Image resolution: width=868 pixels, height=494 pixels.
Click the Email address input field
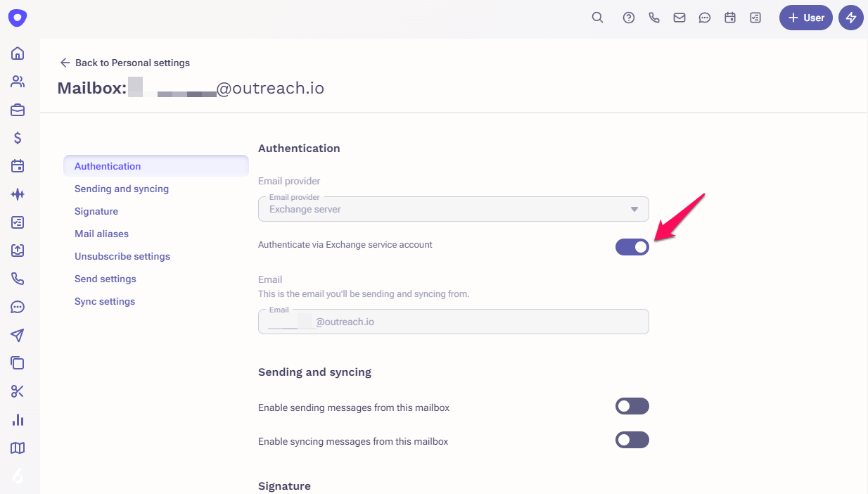(454, 322)
